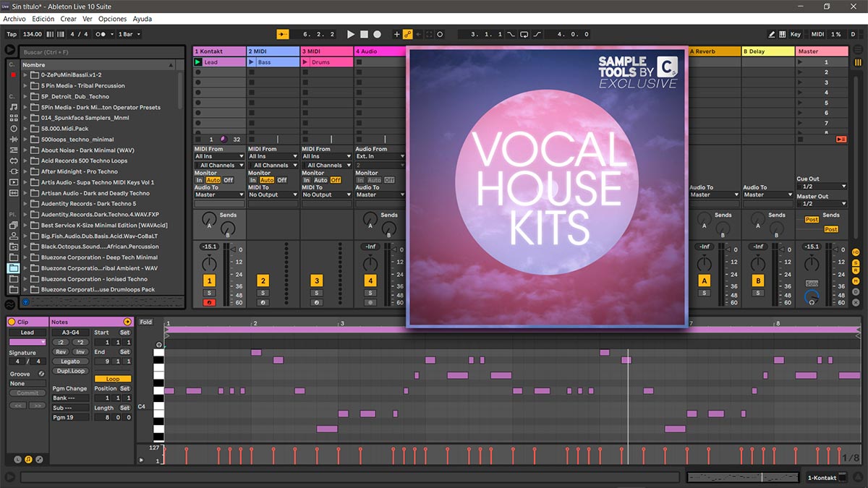Open the Drums category in browser sidebar
The height and width of the screenshot is (488, 868).
(14, 118)
